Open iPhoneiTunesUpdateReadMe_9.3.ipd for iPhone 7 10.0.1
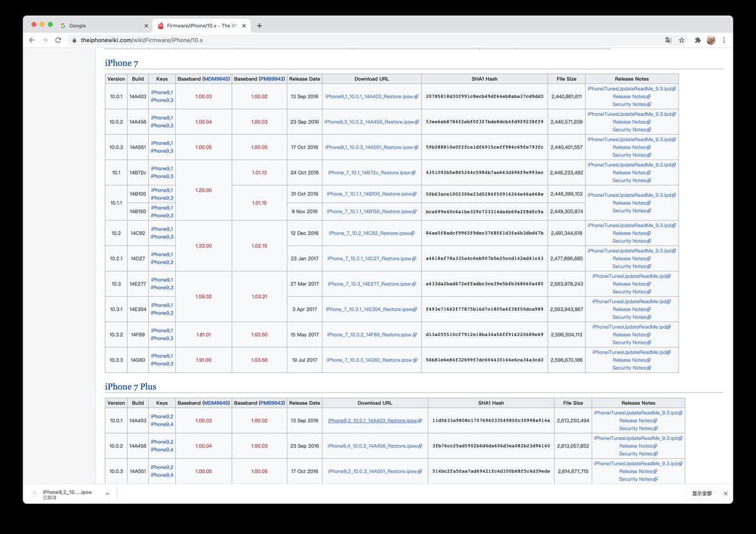The height and width of the screenshot is (534, 756). [x=632, y=89]
